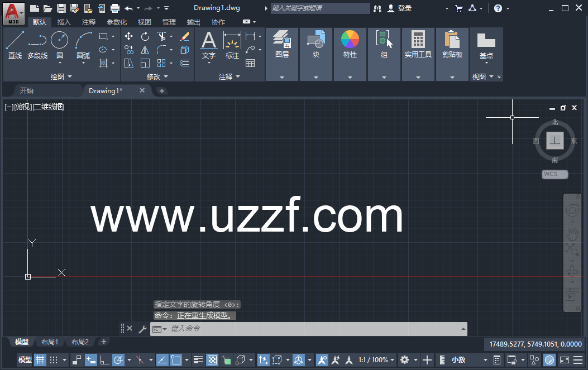
Task: Click 北 on the ViewCube compass
Action: [555, 121]
